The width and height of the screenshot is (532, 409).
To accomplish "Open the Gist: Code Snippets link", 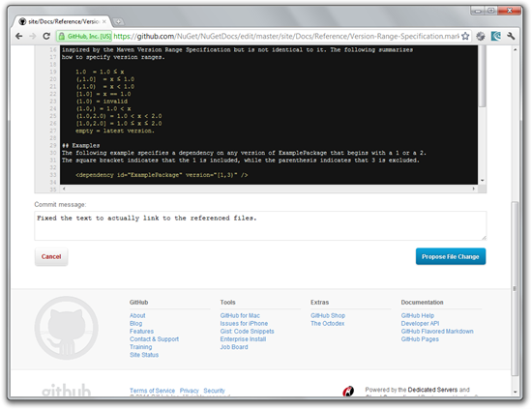I will tap(247, 332).
